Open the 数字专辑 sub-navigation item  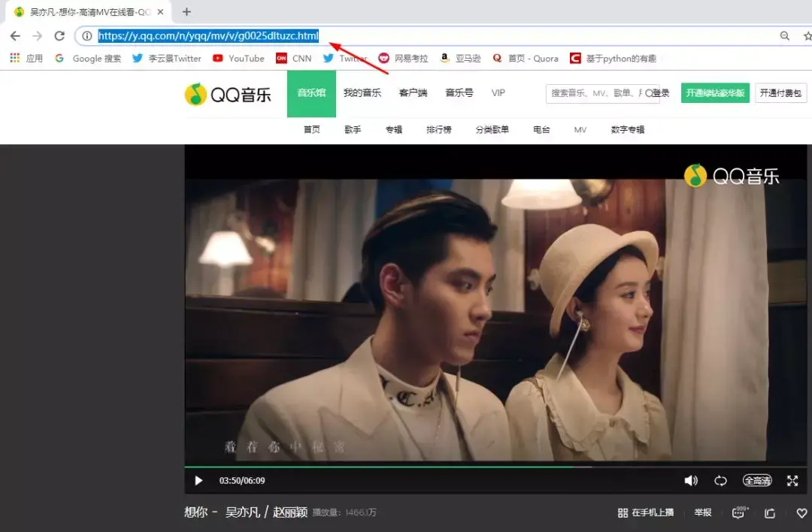tap(627, 130)
